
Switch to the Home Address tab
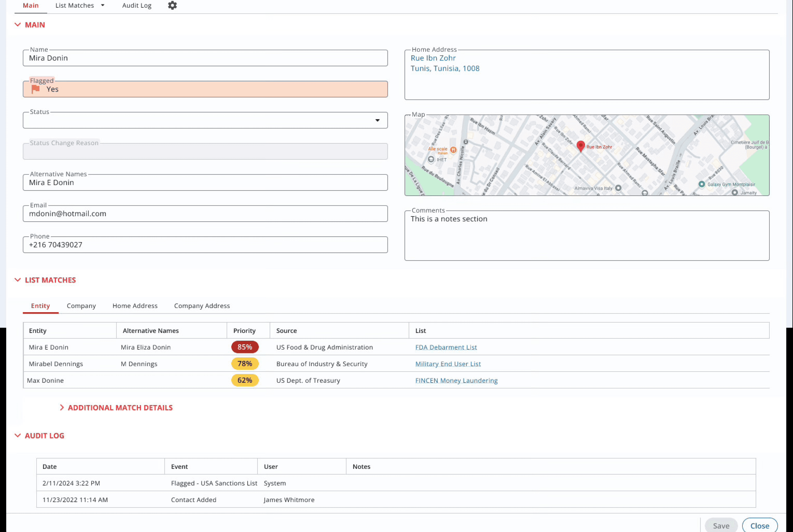pyautogui.click(x=135, y=306)
